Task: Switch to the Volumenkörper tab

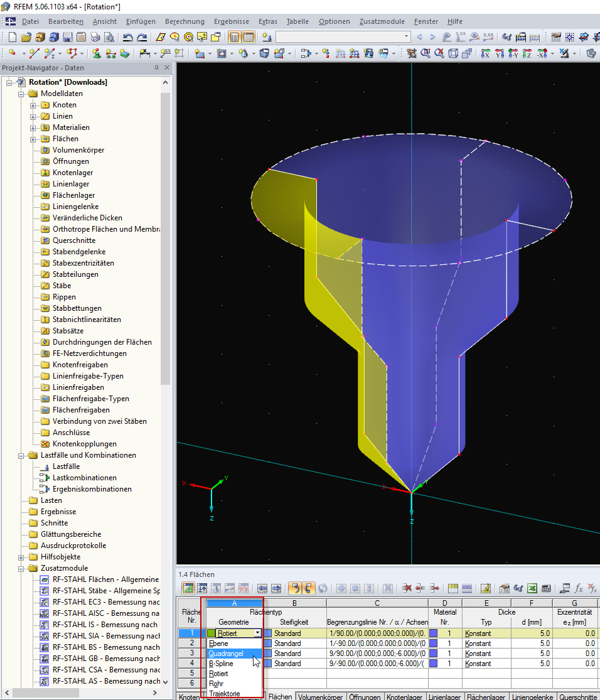Action: [321, 696]
